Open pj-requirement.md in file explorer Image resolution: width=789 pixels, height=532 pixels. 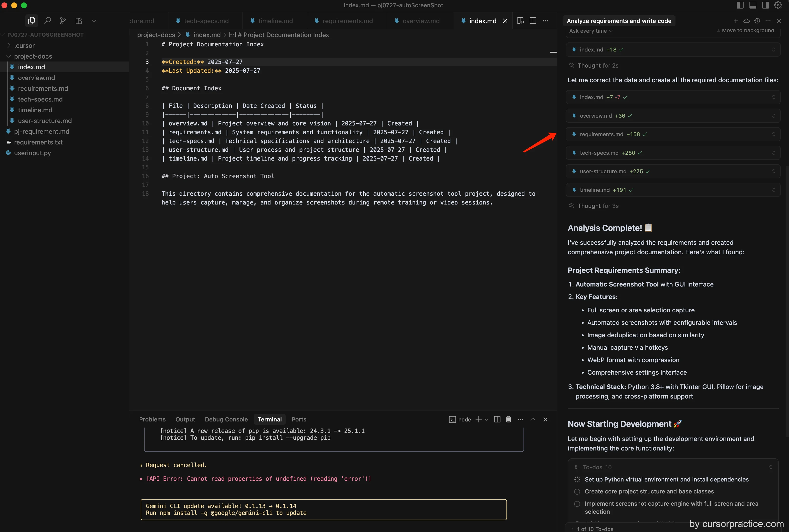coord(64,131)
